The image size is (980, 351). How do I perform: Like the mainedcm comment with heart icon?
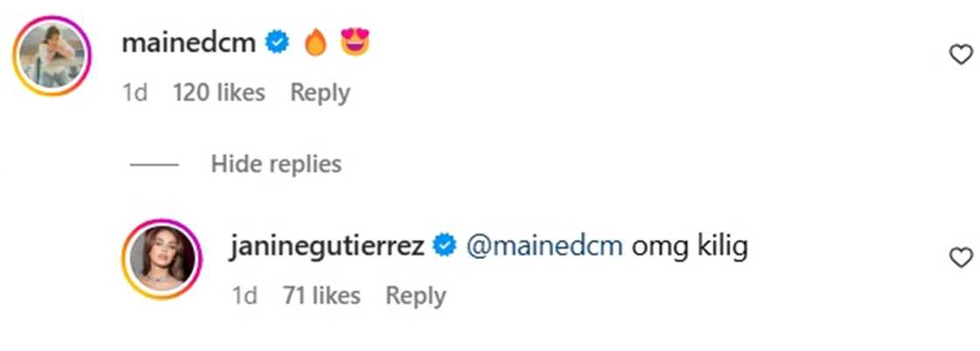[x=961, y=55]
